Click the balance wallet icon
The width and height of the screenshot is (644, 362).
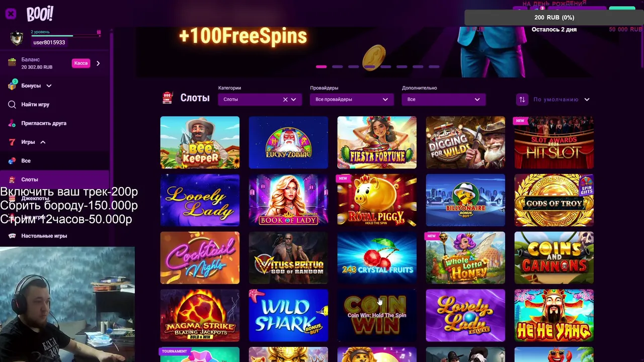12,63
